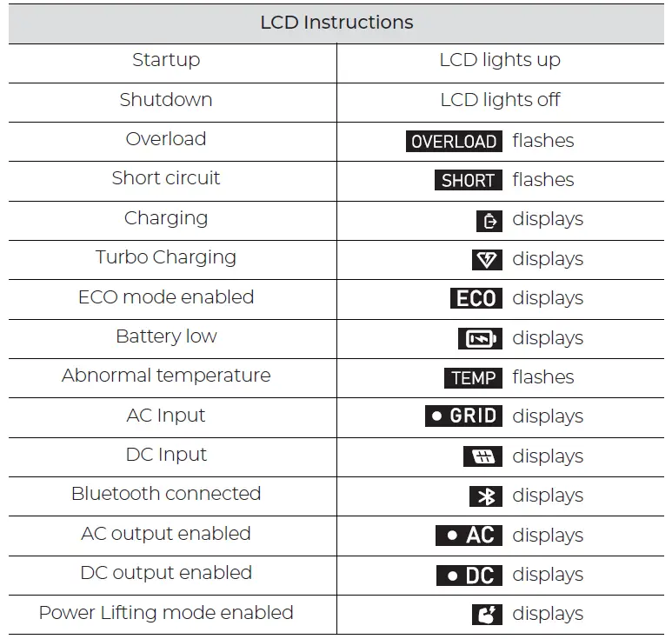Click the "LCD lights up" text
This screenshot has width=672, height=639.
[x=500, y=60]
